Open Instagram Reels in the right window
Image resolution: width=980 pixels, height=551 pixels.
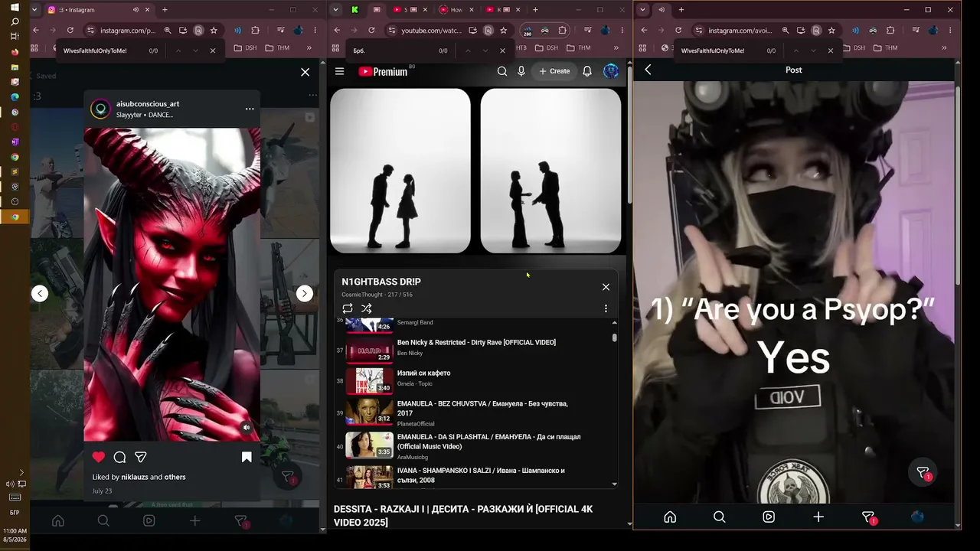(769, 517)
